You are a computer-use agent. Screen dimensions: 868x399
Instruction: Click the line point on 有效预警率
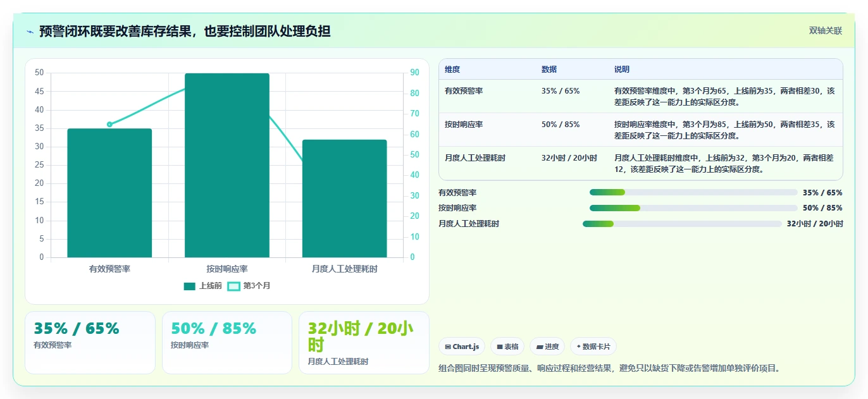[x=109, y=125]
